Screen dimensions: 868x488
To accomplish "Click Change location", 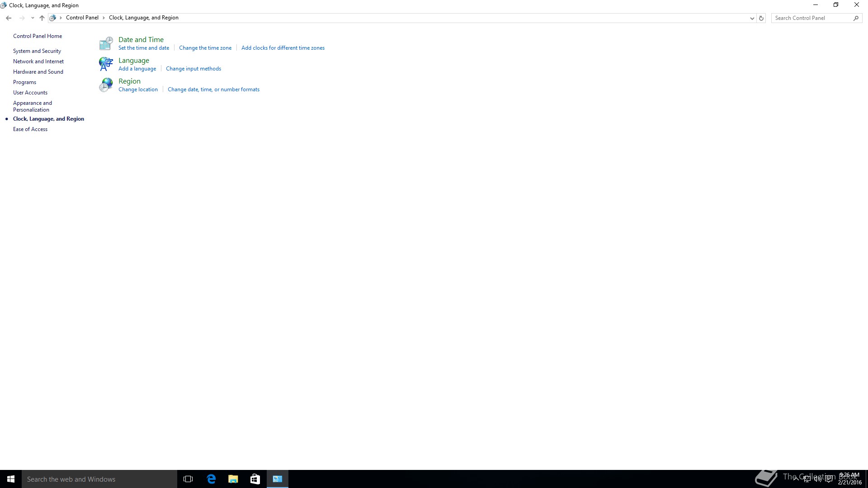I will click(x=138, y=89).
